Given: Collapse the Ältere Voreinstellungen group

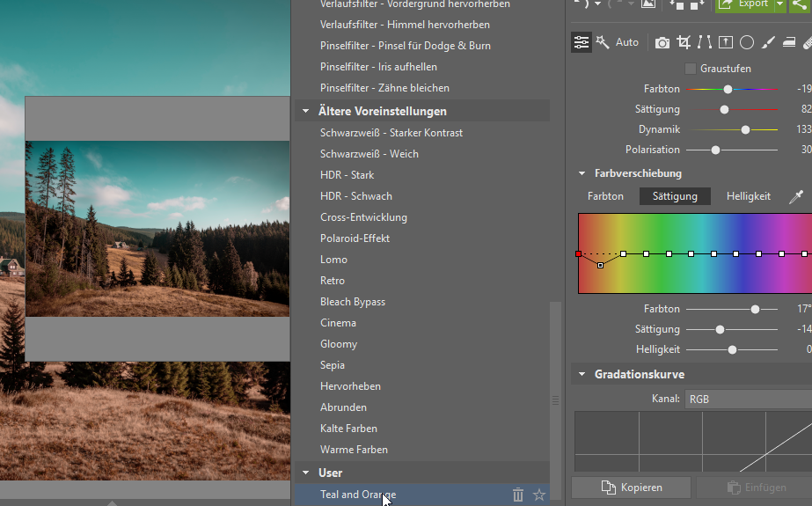Looking at the screenshot, I should (x=305, y=111).
